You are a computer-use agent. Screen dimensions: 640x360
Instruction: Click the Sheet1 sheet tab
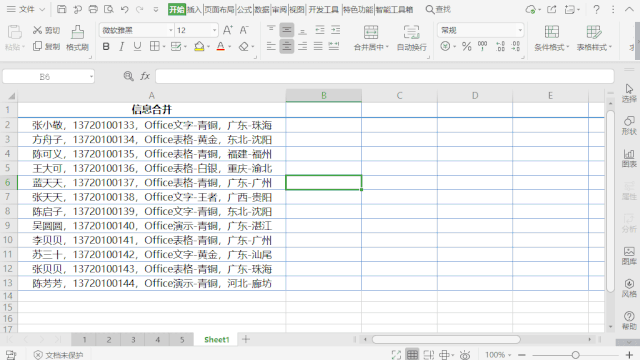tap(217, 340)
